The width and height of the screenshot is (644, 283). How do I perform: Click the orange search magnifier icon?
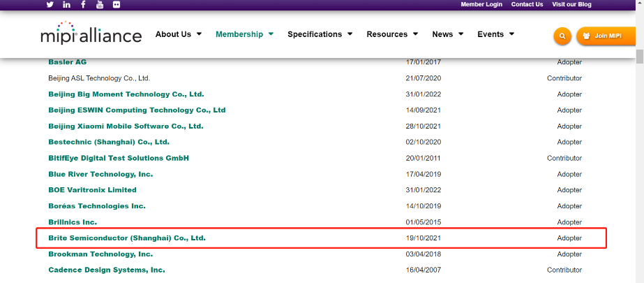562,36
